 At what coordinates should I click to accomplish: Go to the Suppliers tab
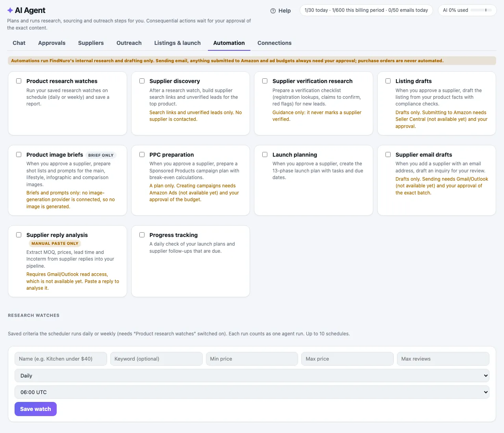pyautogui.click(x=91, y=43)
